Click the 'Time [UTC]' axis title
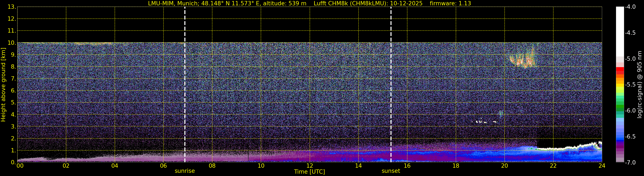This screenshot has height=176, width=644. click(310, 172)
